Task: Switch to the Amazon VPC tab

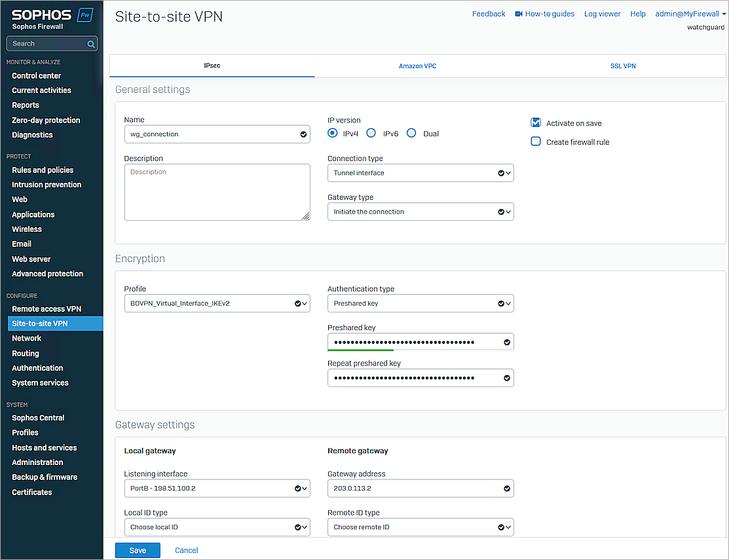Action: tap(417, 65)
